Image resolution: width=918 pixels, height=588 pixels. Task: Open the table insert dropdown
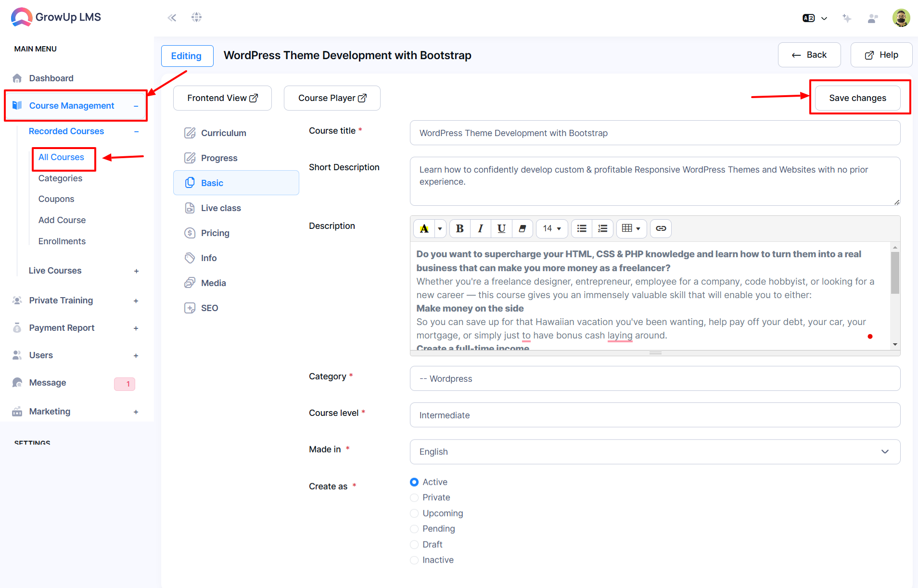click(x=631, y=228)
